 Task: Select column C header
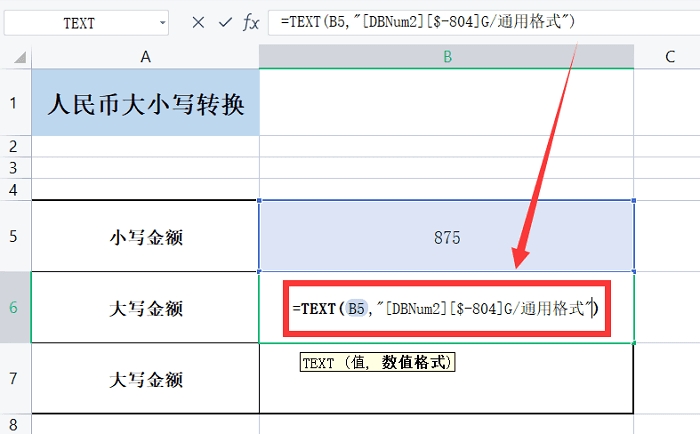(668, 58)
